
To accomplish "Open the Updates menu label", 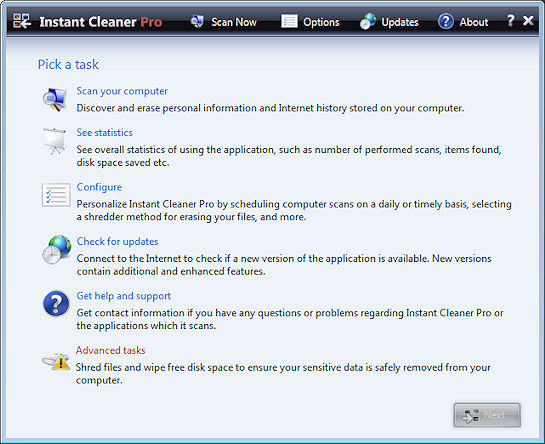I will pos(400,22).
